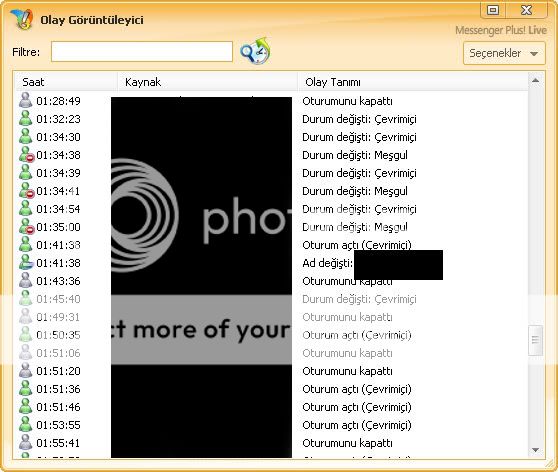Select the time 01:34:54

58,209
